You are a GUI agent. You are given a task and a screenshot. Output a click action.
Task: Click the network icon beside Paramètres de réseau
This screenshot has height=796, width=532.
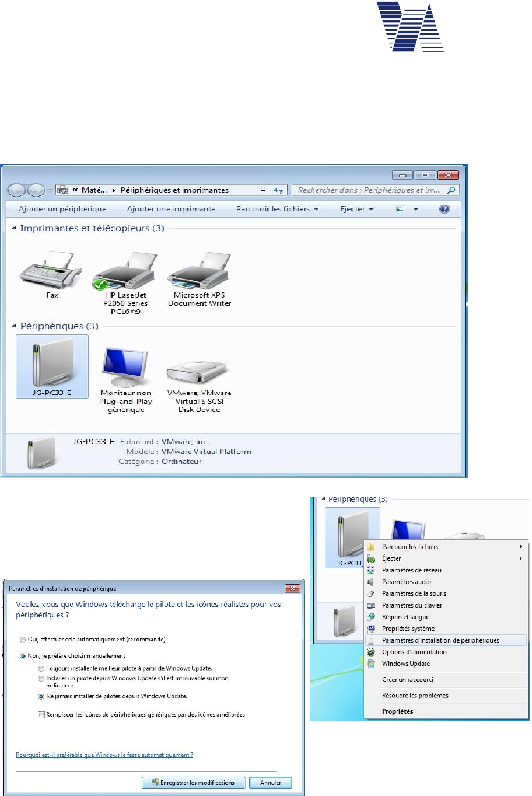pyautogui.click(x=370, y=570)
